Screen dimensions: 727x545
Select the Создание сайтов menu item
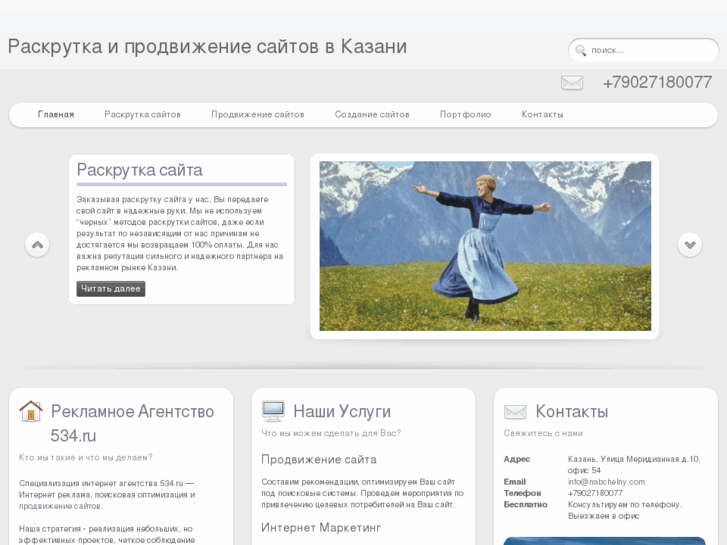372,115
